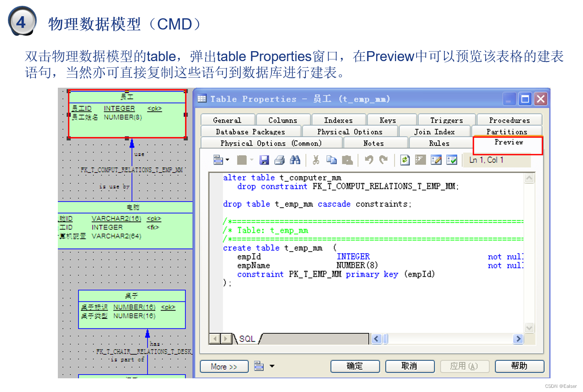Viewport: 583px width, 392px height.
Task: Click the NUMBER(8) column type in 员工 table
Action: (x=123, y=117)
